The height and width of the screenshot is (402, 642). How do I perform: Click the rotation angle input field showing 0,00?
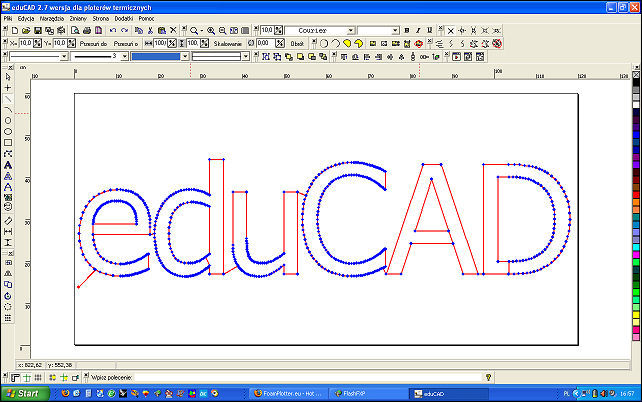pyautogui.click(x=265, y=43)
